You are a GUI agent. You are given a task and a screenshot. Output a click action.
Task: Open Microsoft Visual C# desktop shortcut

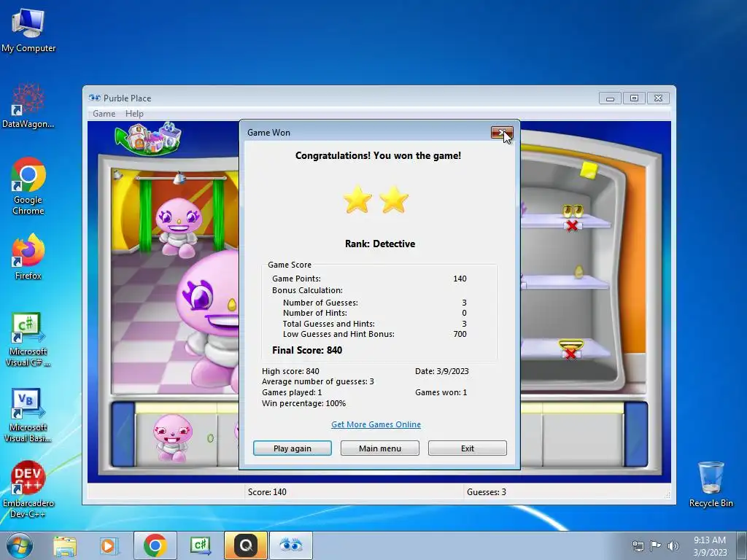tap(28, 339)
